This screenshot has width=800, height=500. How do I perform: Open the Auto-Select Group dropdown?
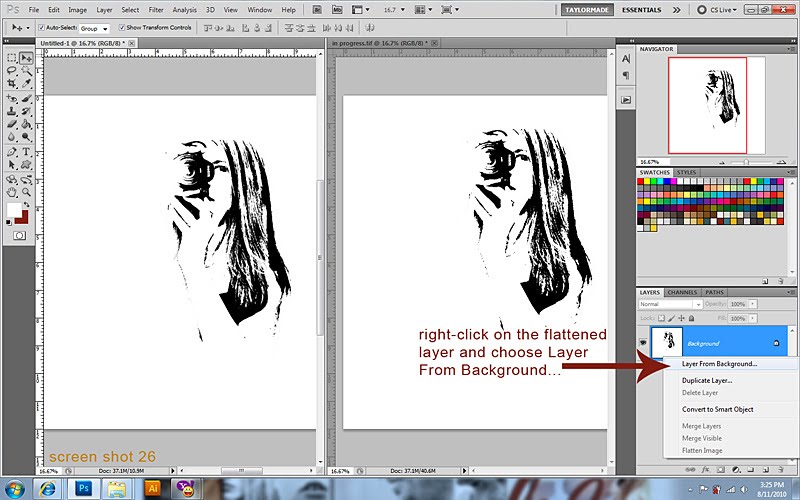coord(95,28)
